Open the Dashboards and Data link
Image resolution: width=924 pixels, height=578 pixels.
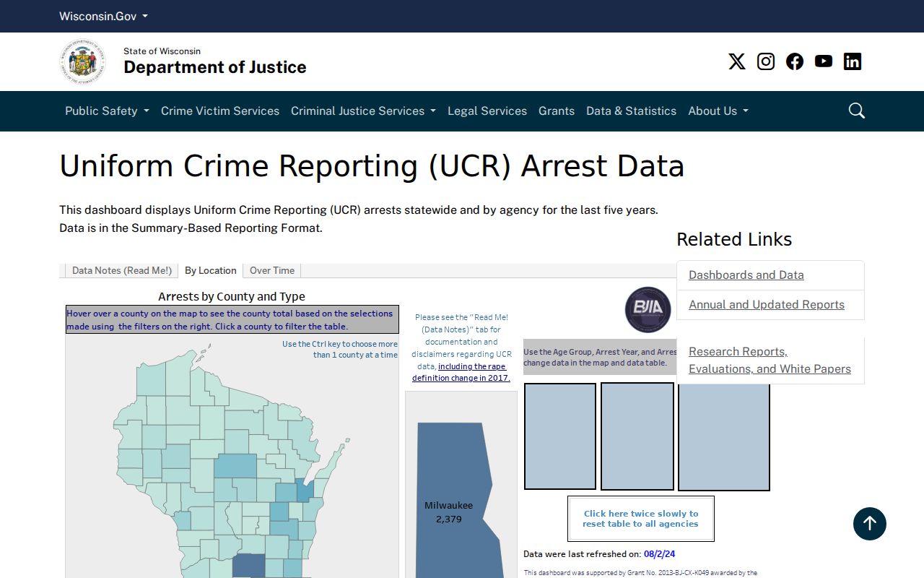pyautogui.click(x=746, y=275)
